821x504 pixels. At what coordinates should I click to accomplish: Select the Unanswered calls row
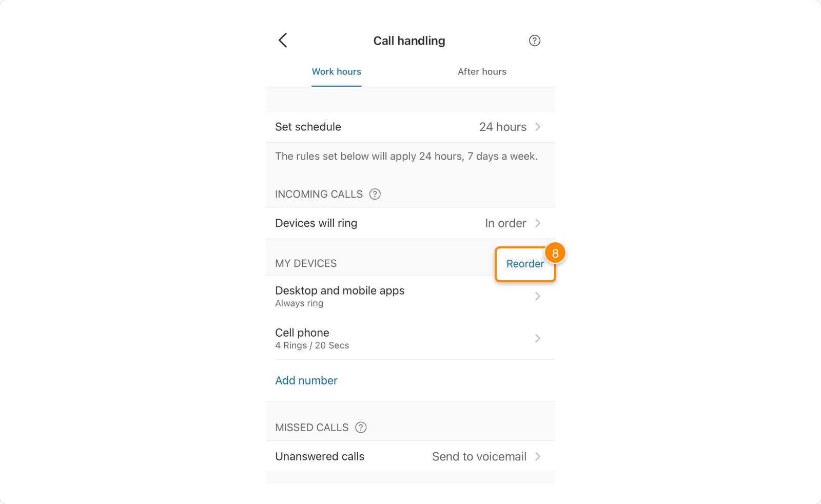319,456
